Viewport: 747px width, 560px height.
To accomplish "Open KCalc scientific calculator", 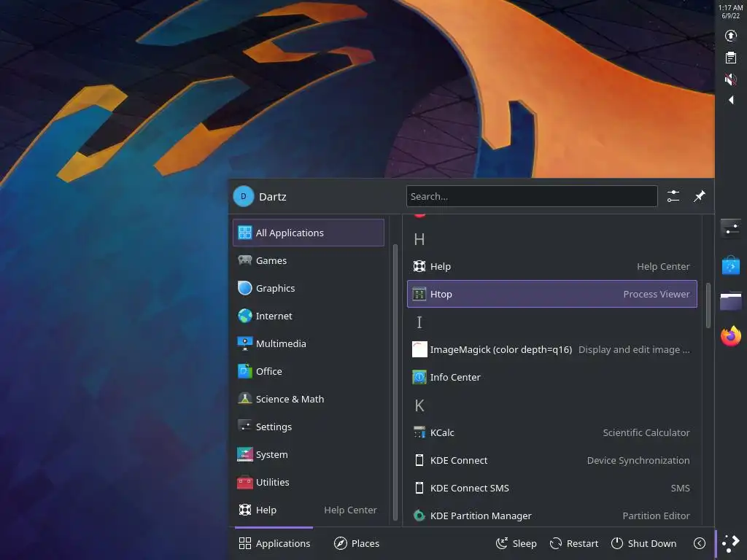I will point(551,432).
